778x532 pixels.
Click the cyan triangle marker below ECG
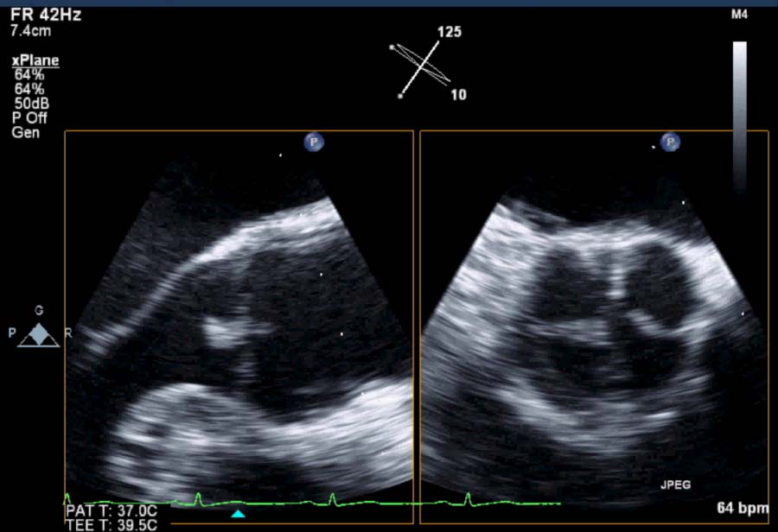[x=239, y=515]
